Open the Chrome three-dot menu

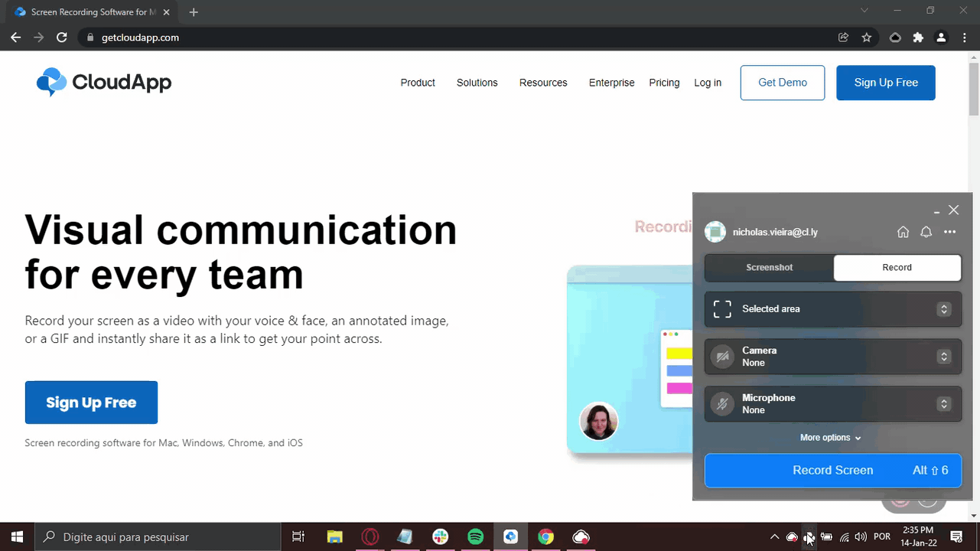click(965, 37)
